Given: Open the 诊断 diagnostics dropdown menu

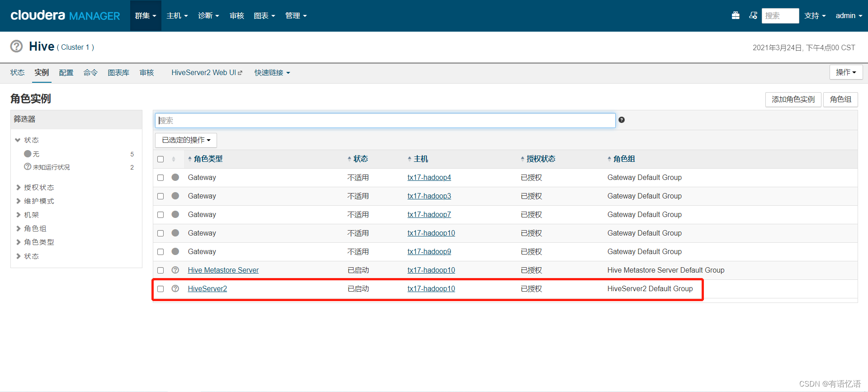Looking at the screenshot, I should click(x=208, y=16).
